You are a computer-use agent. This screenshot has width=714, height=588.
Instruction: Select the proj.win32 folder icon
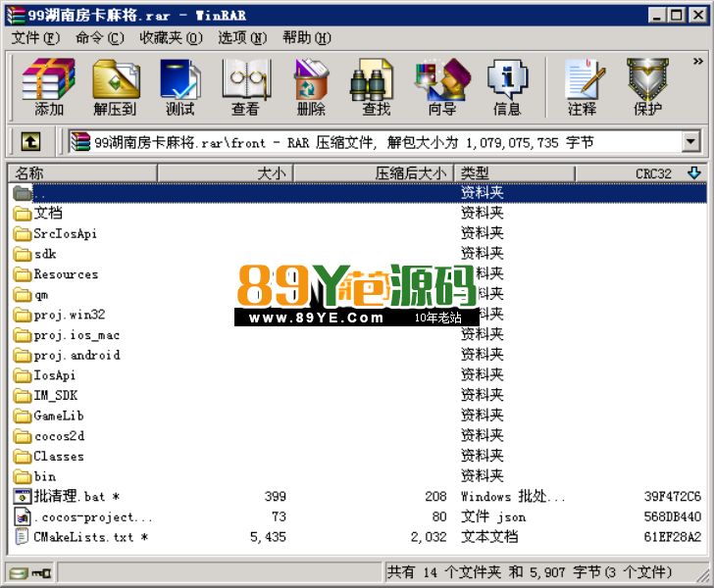point(22,315)
